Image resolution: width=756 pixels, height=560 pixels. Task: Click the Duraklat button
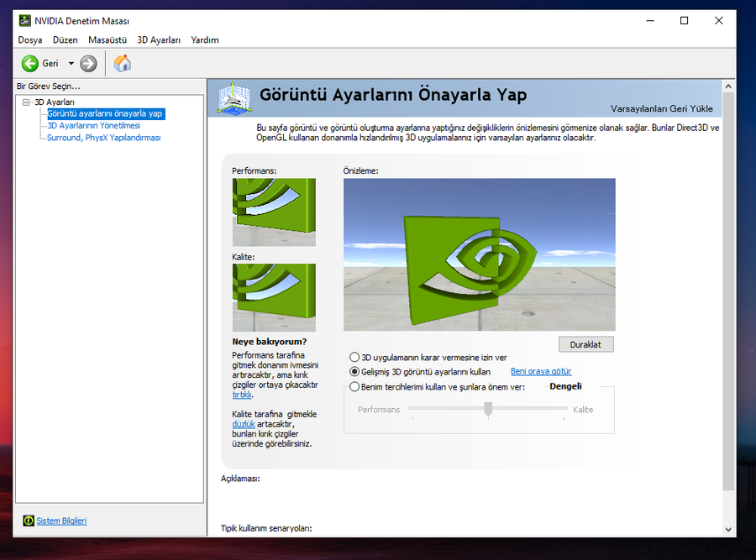tap(585, 344)
